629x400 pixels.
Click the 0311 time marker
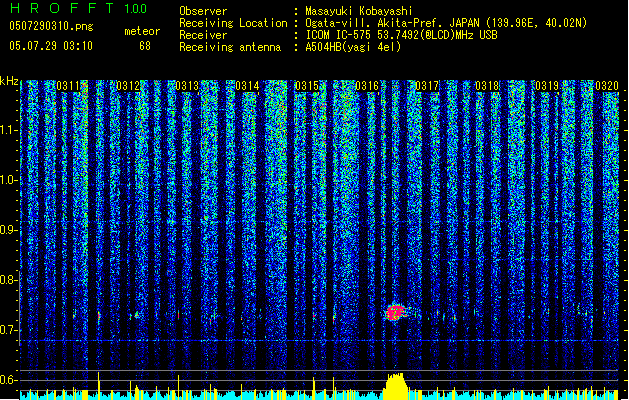(68, 86)
